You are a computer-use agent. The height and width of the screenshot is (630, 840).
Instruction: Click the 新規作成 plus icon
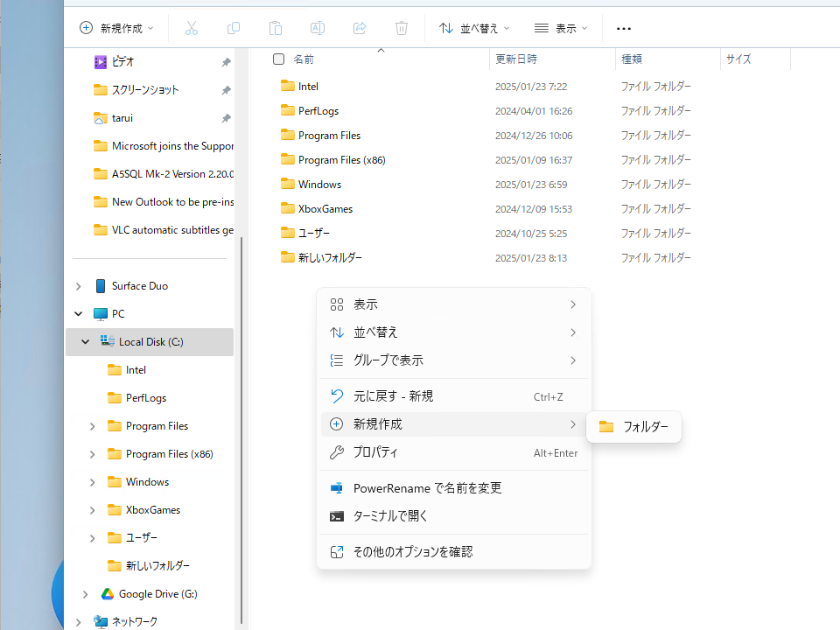(87, 28)
